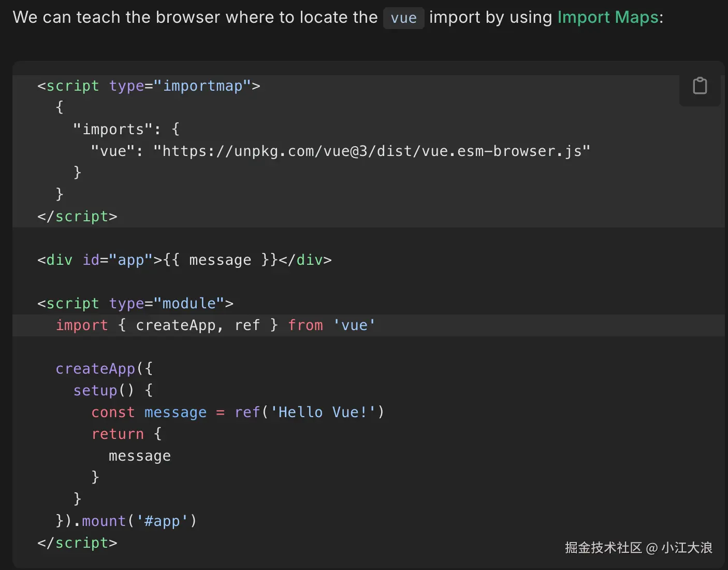Click the script type="module" tag
The width and height of the screenshot is (728, 570).
135,304
